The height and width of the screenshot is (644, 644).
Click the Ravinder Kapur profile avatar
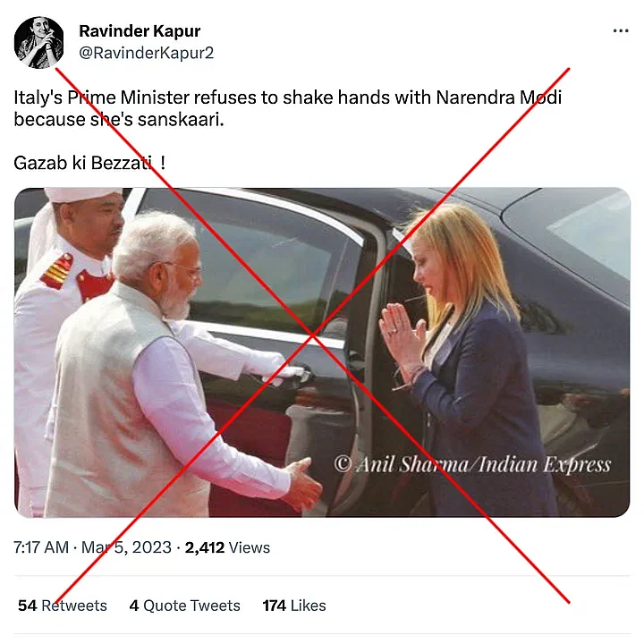pyautogui.click(x=38, y=42)
